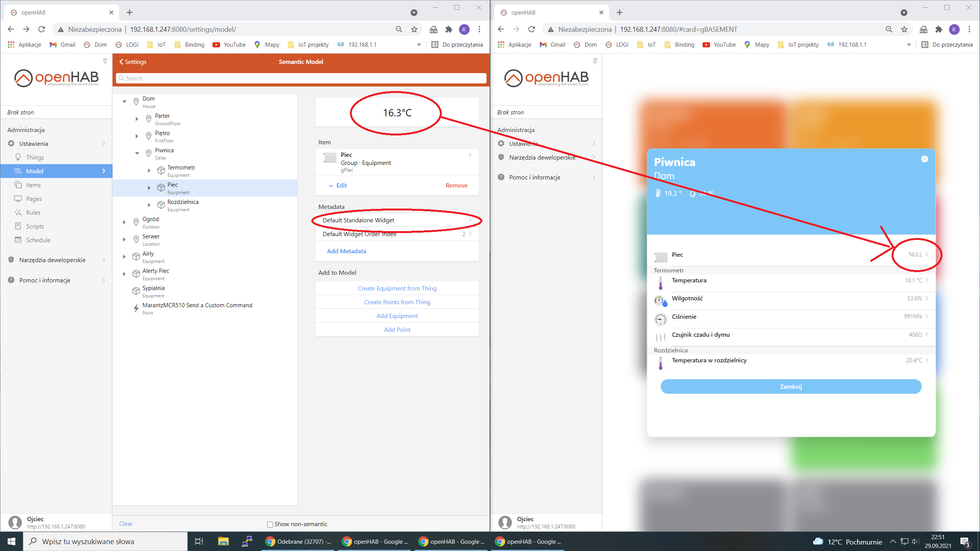
Task: Open the Schedule section
Action: tap(36, 240)
